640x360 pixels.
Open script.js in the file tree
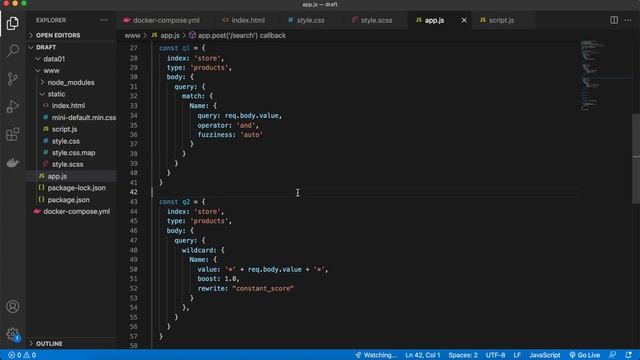(x=71, y=129)
